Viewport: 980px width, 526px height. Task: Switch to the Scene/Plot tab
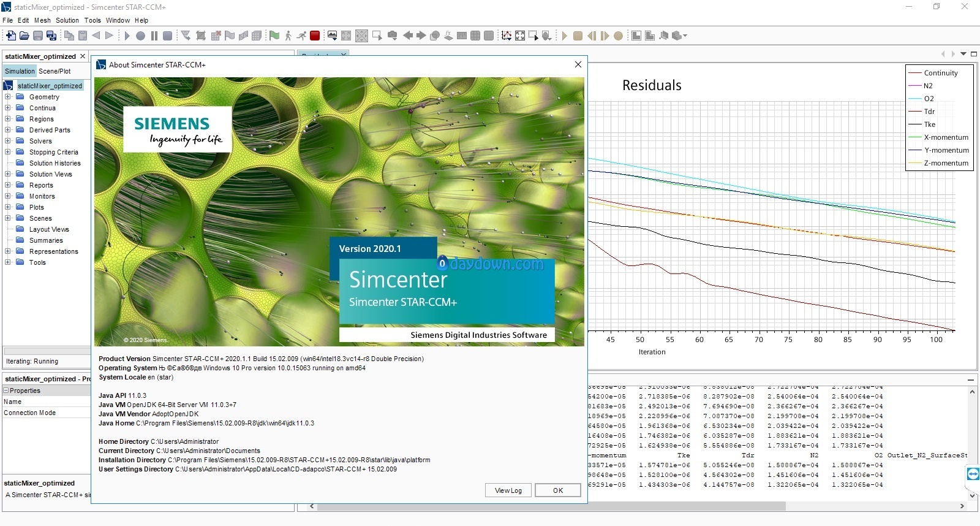[55, 71]
